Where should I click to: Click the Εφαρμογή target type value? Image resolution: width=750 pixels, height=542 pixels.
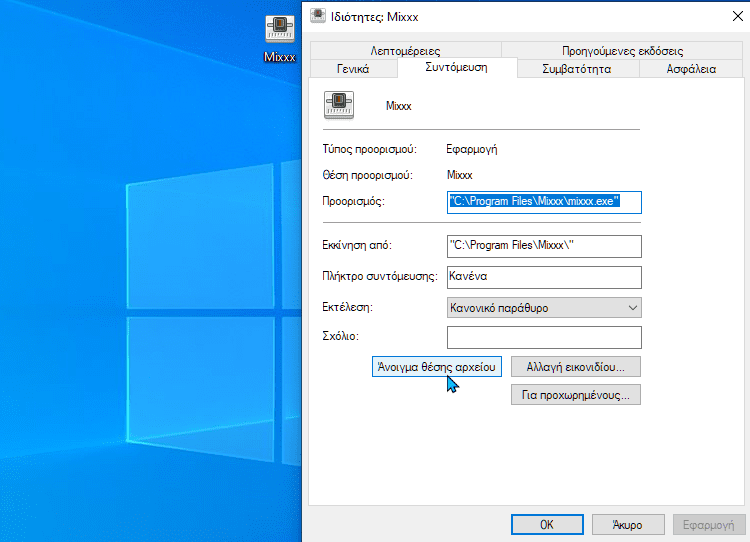(472, 149)
